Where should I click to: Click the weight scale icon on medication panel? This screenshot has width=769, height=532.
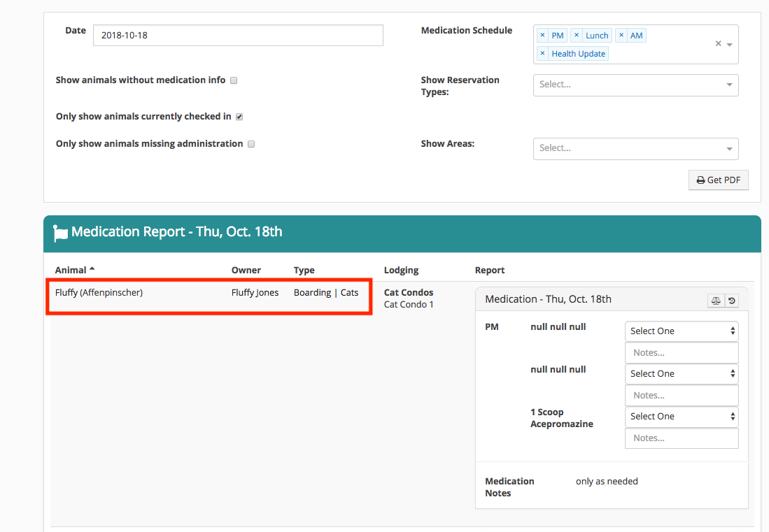[715, 301]
